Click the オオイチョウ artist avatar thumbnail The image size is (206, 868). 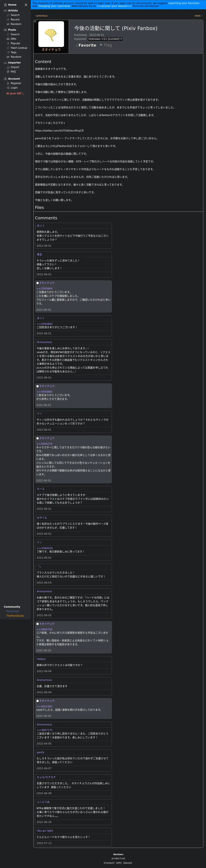51,34
